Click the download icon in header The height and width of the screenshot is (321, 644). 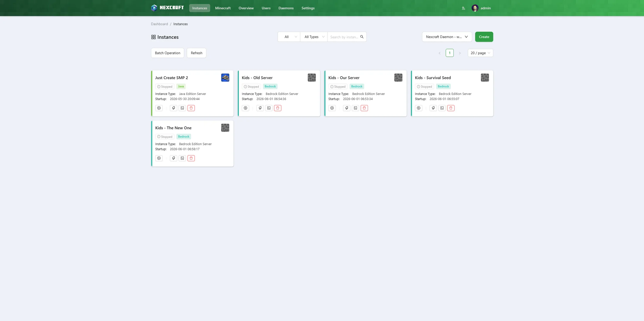tap(463, 8)
